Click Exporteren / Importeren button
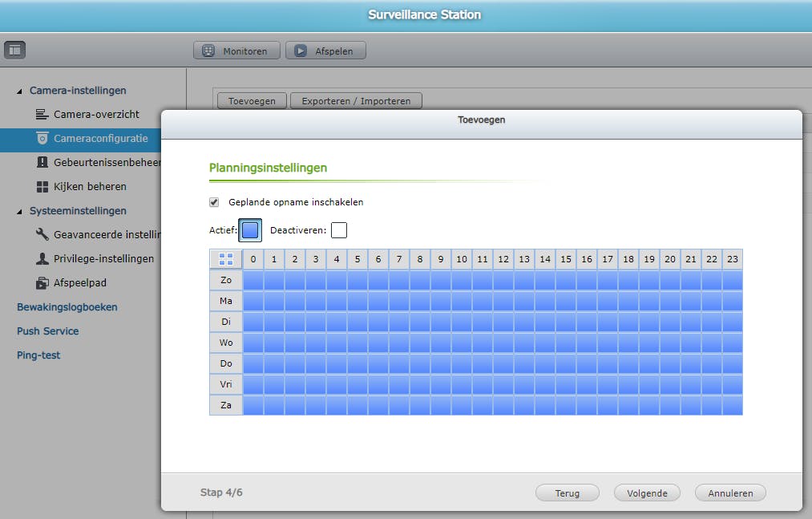The image size is (812, 519). pos(356,101)
